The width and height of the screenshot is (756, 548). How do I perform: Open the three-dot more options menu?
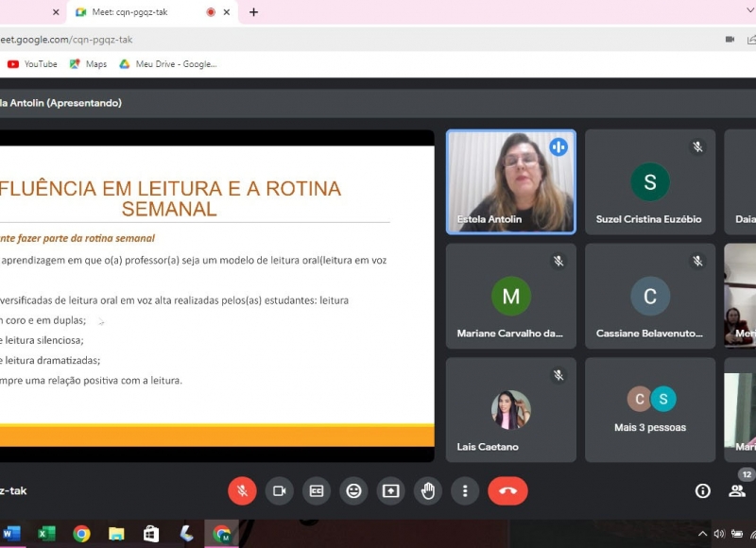[x=464, y=490]
